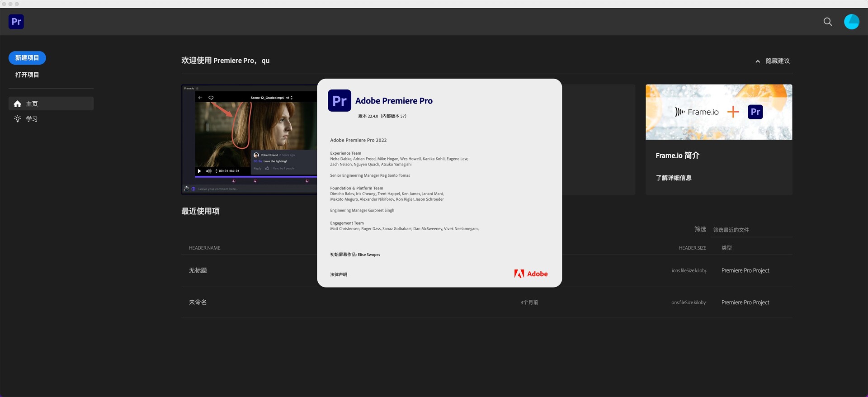Click 打开项目 to open a project
This screenshot has width=868, height=397.
click(27, 75)
